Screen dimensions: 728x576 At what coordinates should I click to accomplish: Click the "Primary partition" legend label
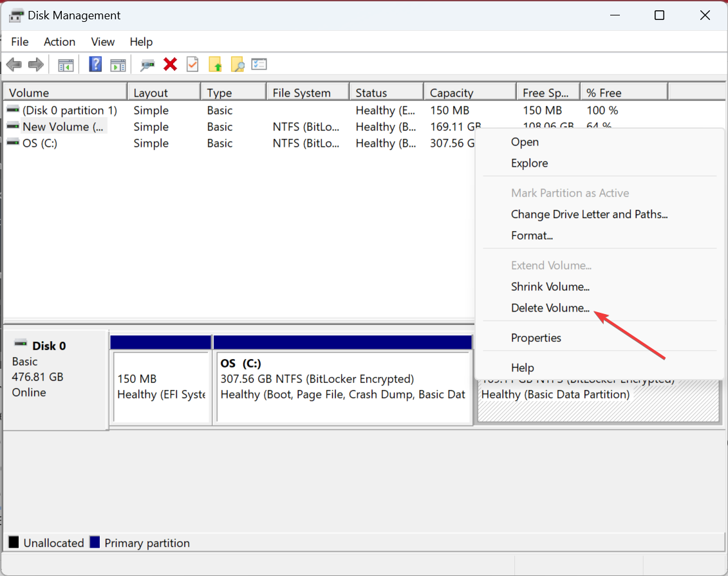tap(147, 543)
